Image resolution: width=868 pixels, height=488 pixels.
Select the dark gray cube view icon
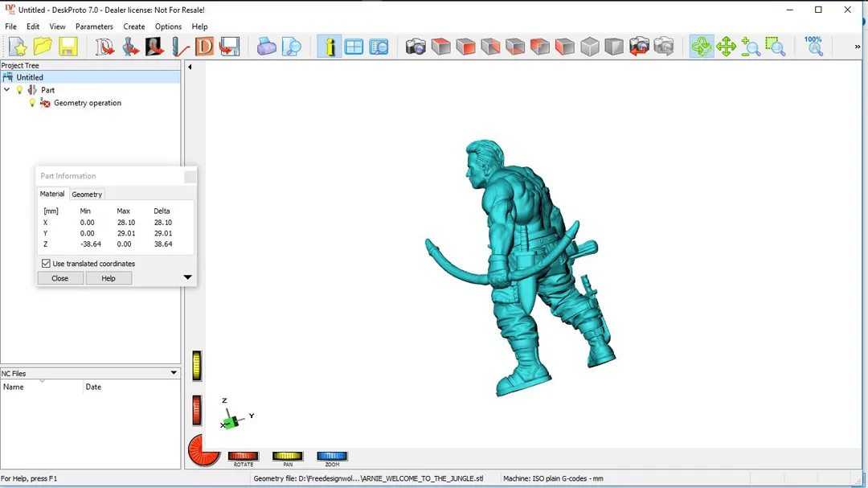pyautogui.click(x=615, y=47)
